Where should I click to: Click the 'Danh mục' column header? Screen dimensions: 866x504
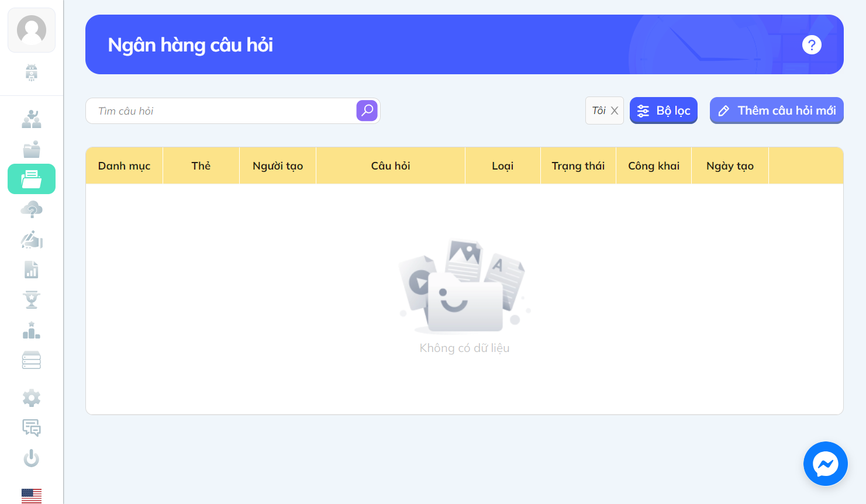point(125,166)
